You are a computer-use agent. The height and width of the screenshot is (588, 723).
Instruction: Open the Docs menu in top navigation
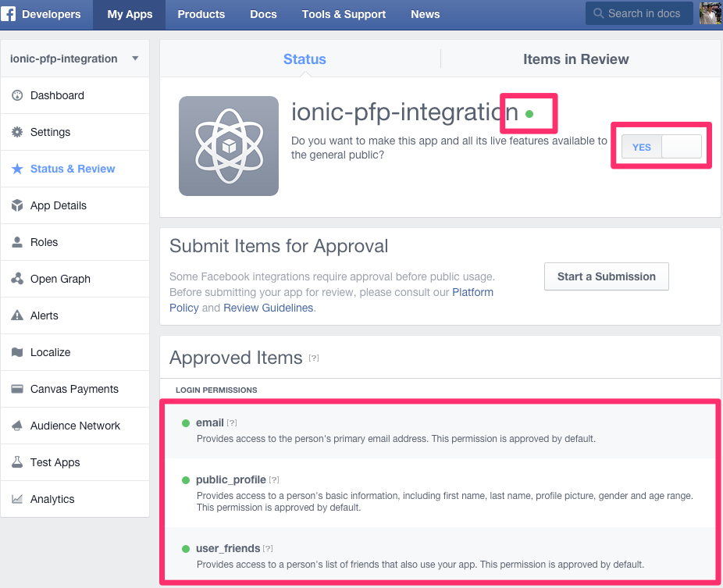point(263,14)
